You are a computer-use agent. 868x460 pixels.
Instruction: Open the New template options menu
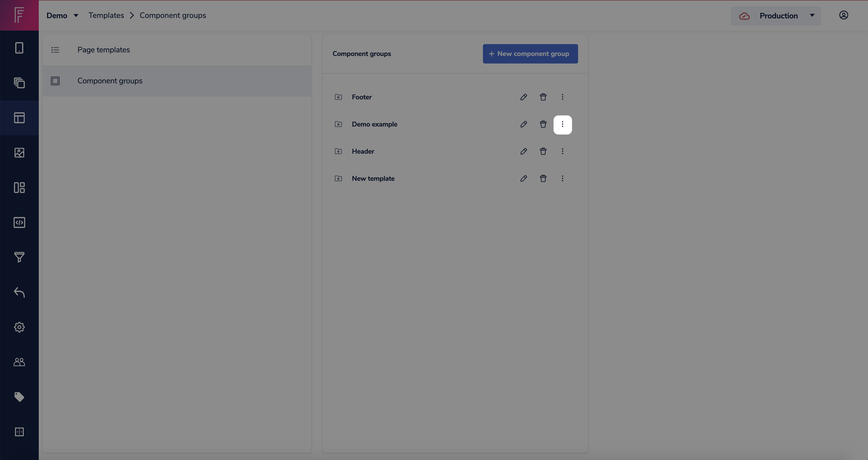(x=562, y=178)
